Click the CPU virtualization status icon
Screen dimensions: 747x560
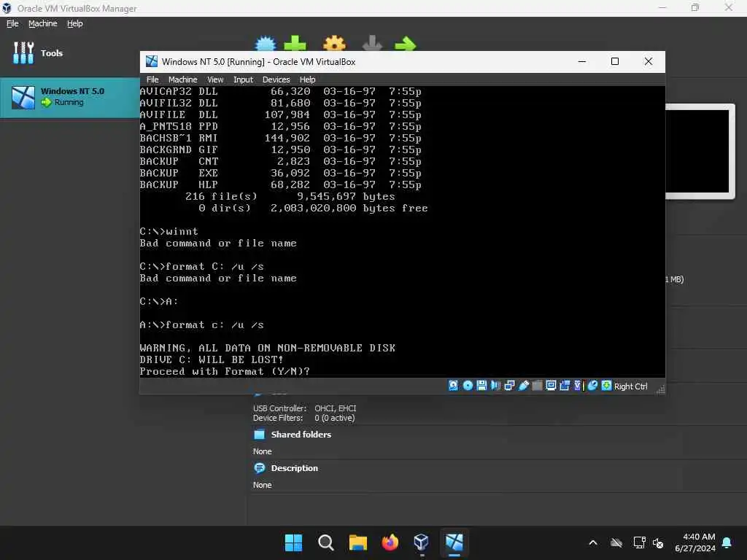tap(578, 386)
